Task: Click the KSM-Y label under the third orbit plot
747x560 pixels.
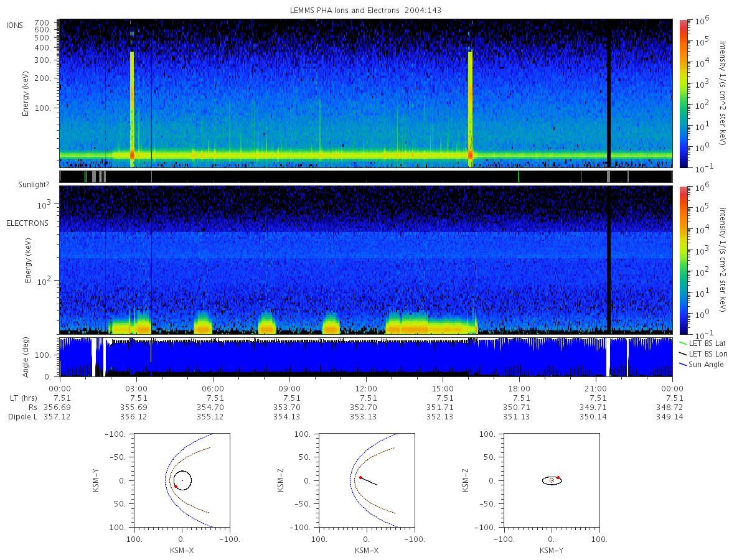Action: point(552,551)
